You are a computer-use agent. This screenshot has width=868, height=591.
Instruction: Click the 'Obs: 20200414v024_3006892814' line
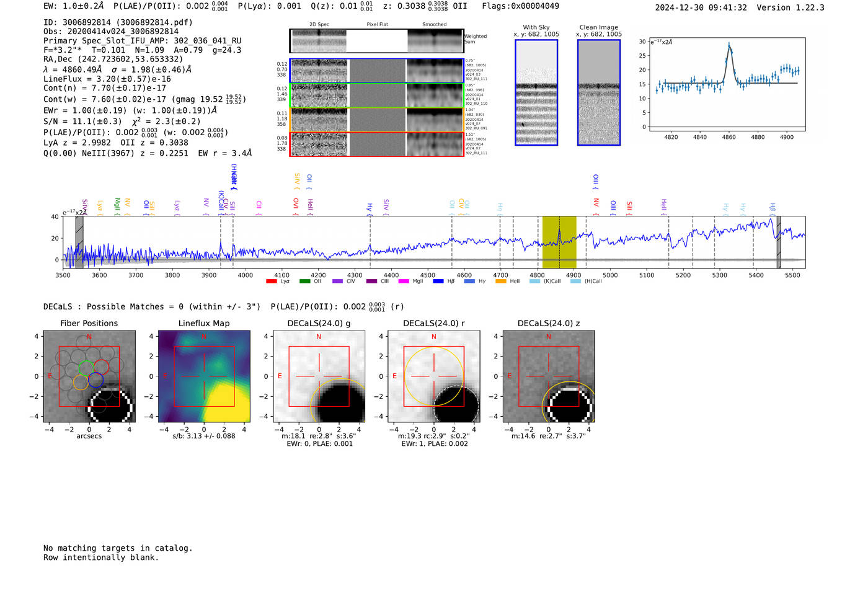[x=111, y=32]
